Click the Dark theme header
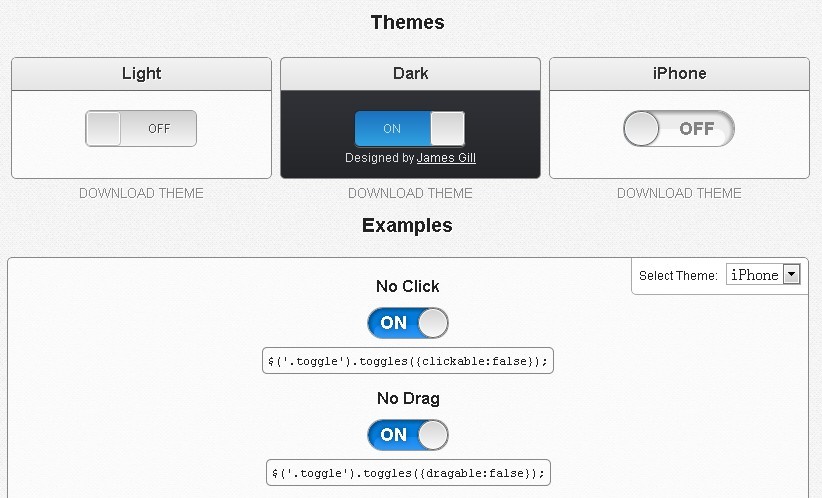The width and height of the screenshot is (822, 498). coord(410,74)
